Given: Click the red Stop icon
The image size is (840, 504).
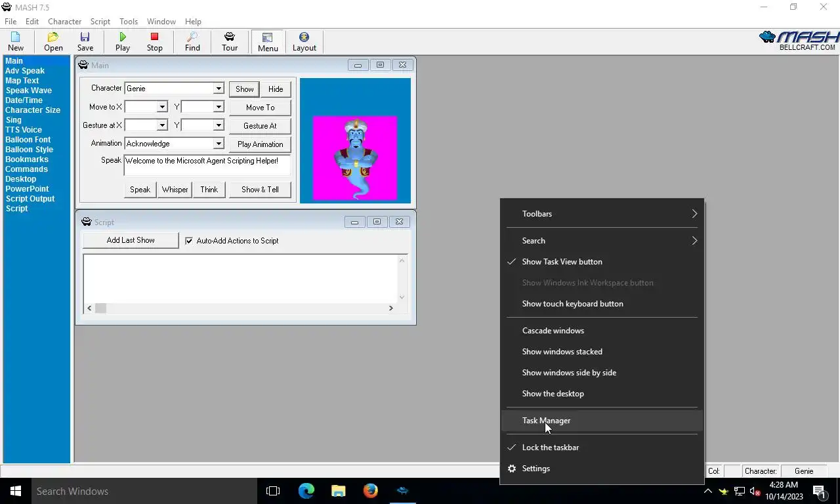Looking at the screenshot, I should [x=155, y=41].
